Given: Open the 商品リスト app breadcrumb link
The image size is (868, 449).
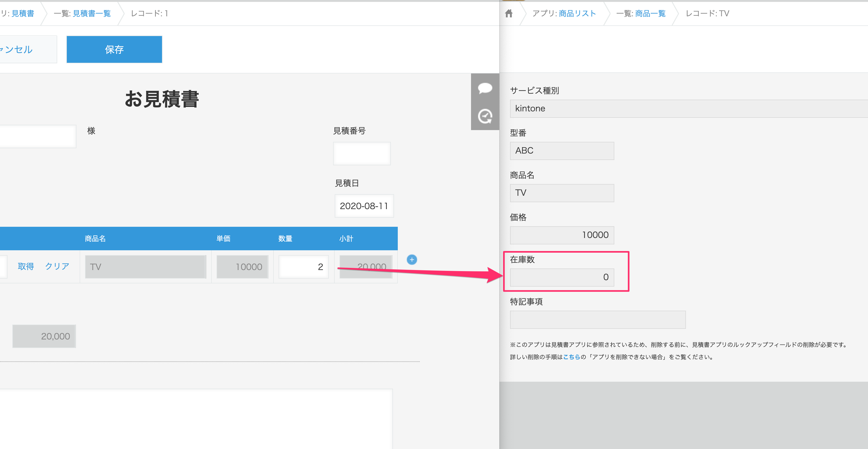Looking at the screenshot, I should 577,13.
